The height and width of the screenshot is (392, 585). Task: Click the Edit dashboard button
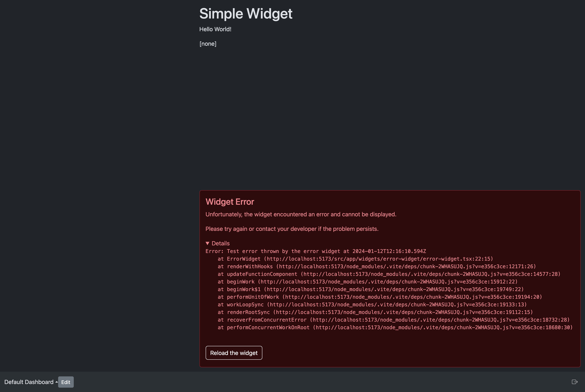(66, 382)
